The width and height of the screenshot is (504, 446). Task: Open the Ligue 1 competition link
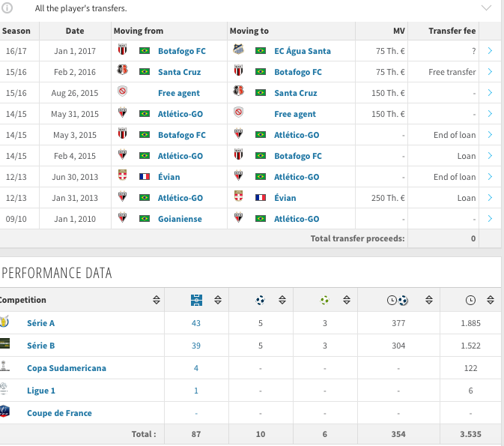click(x=41, y=391)
